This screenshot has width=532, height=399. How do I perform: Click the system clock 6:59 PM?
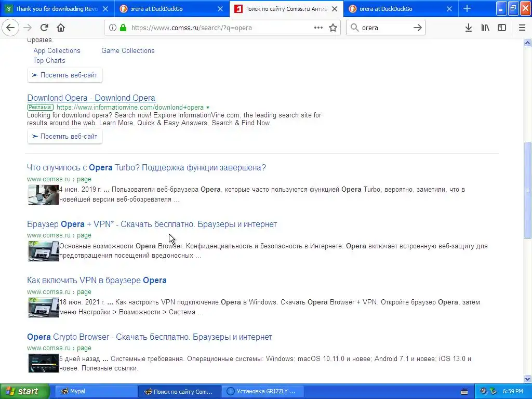pos(513,391)
